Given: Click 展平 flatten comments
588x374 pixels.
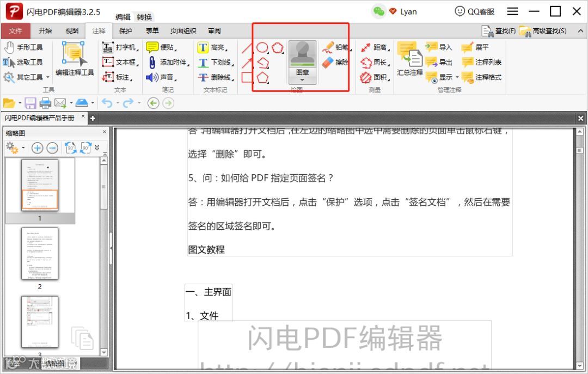Looking at the screenshot, I should tap(475, 47).
